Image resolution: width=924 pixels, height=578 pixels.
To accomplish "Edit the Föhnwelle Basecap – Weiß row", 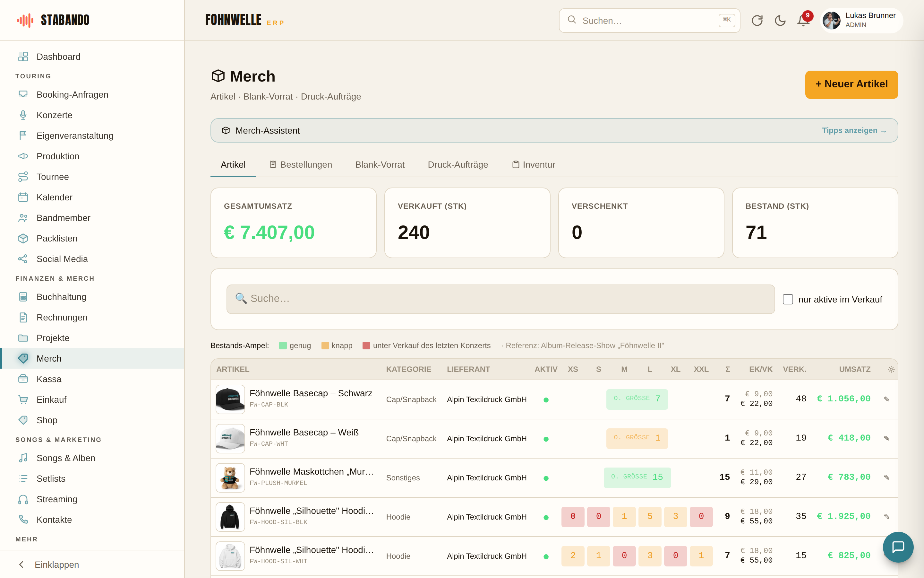I will (886, 438).
